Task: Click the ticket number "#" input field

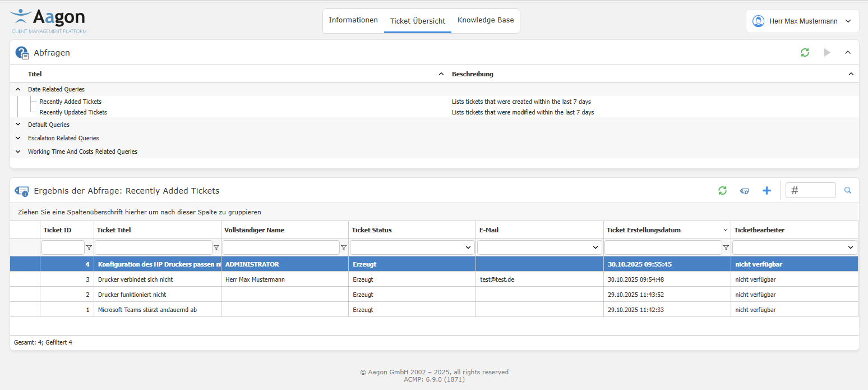Action: click(x=810, y=190)
